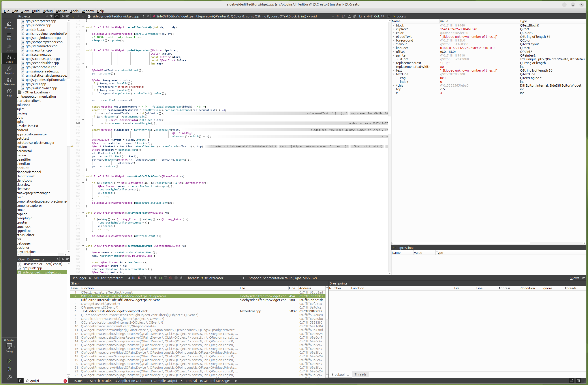Take a snapshot with camera icon
Viewport: 588px width, 385px height.
[181, 278]
